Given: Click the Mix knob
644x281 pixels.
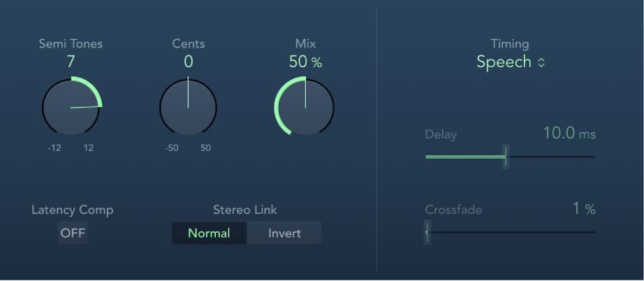Looking at the screenshot, I should (305, 107).
